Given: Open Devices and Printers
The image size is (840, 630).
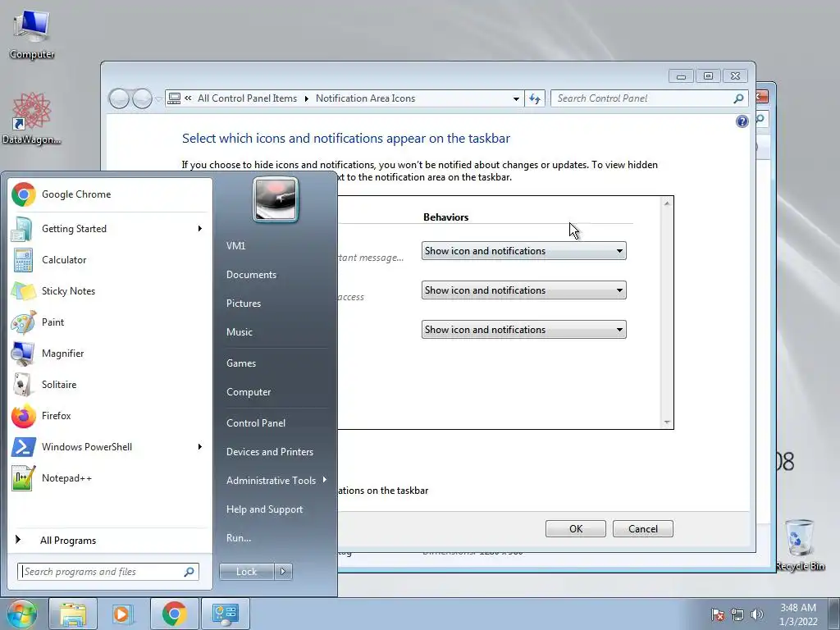Looking at the screenshot, I should tap(269, 452).
